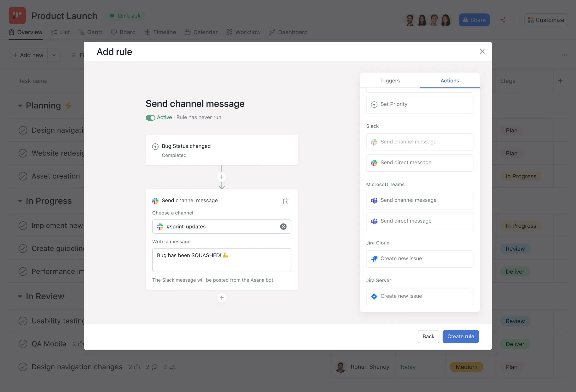Click the Back button

click(428, 337)
